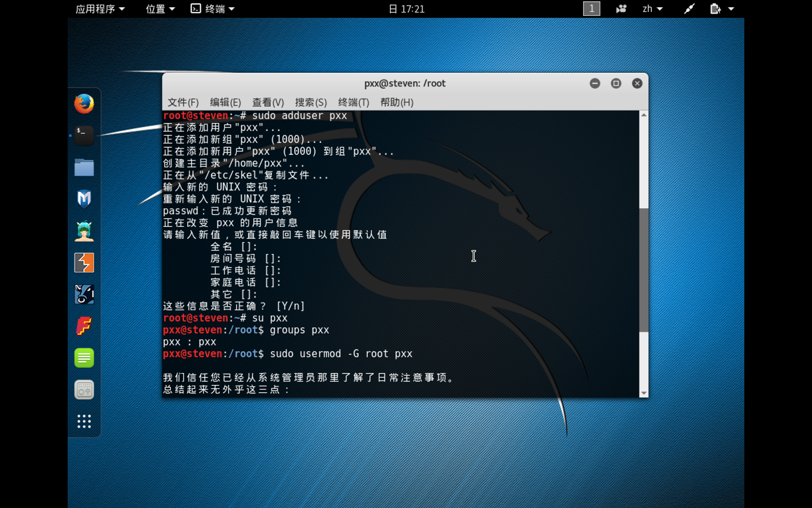Image resolution: width=812 pixels, height=508 pixels.
Task: Open the 终端(T) menu in terminal window
Action: click(354, 102)
